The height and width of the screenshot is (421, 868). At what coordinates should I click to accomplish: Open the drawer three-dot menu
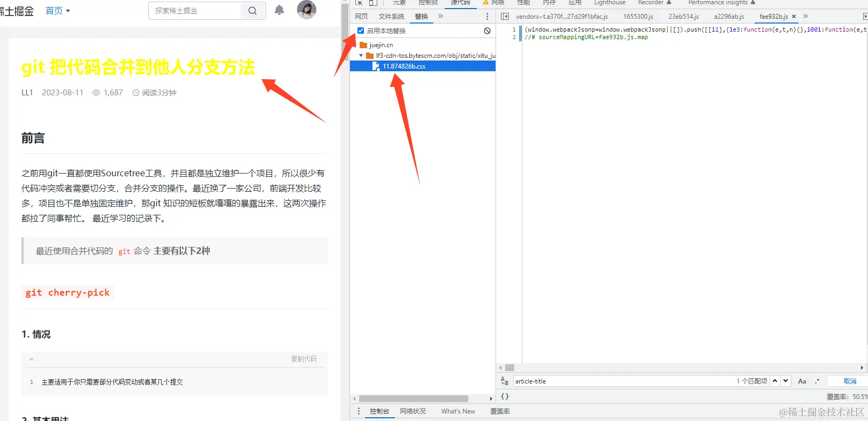[359, 411]
